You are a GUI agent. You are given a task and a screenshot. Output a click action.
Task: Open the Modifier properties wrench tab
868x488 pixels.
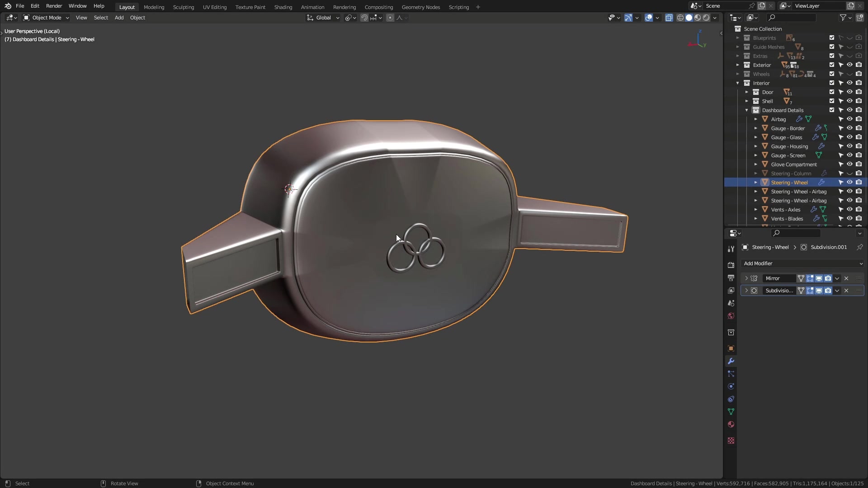[x=731, y=361]
